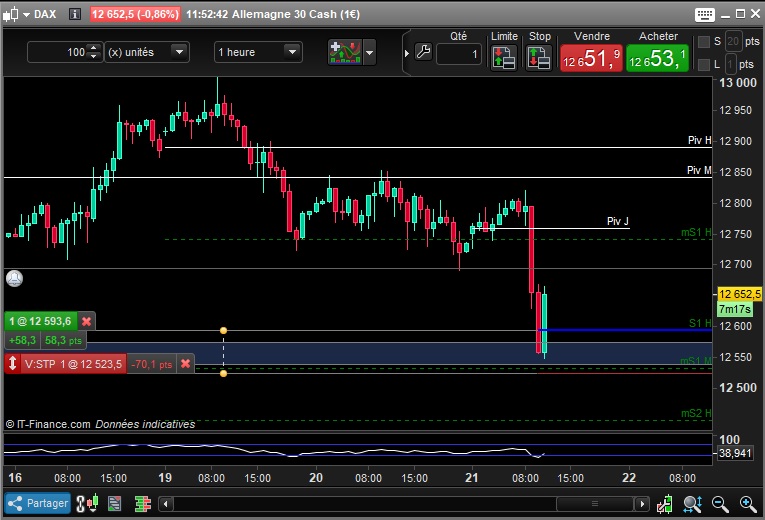Cancel the V:STP stop order

point(185,364)
